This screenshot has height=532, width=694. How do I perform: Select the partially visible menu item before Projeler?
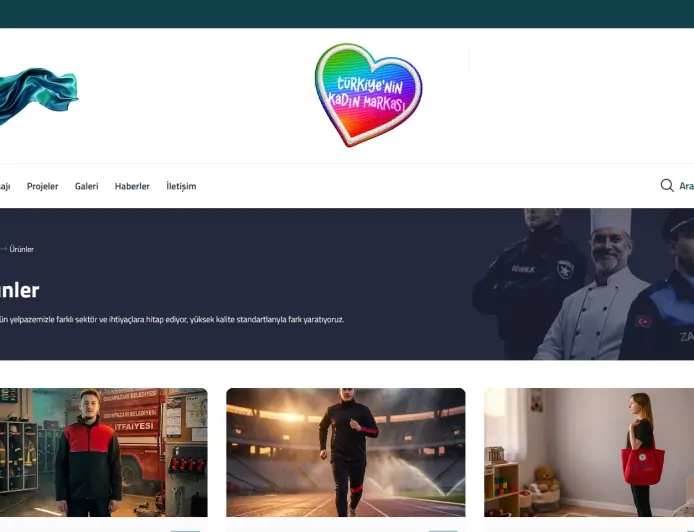click(5, 186)
